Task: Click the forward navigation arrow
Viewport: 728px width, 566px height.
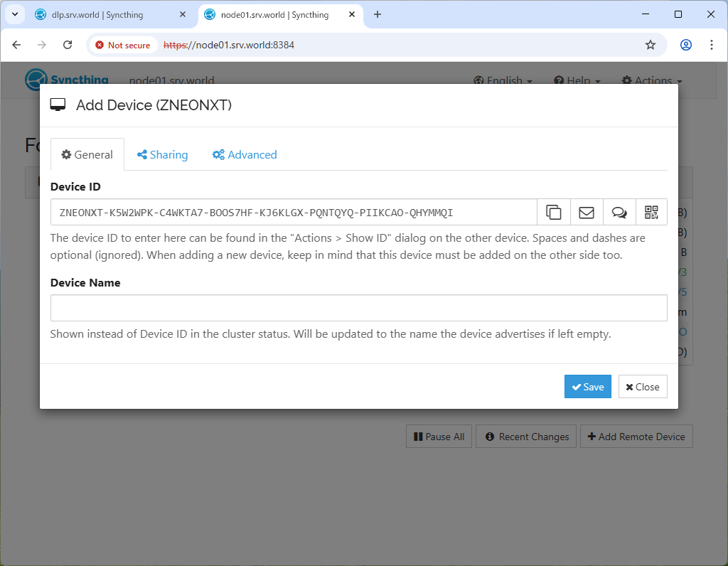Action: tap(42, 45)
